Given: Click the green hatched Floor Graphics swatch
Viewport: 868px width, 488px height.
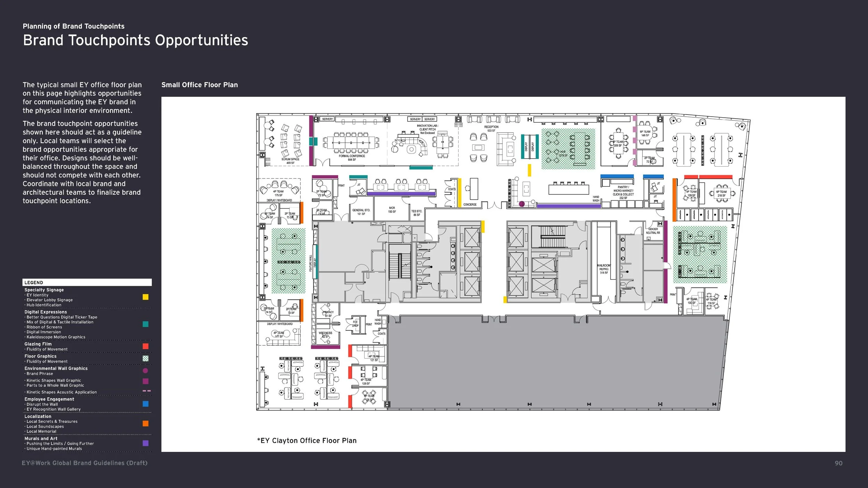Looking at the screenshot, I should (145, 358).
